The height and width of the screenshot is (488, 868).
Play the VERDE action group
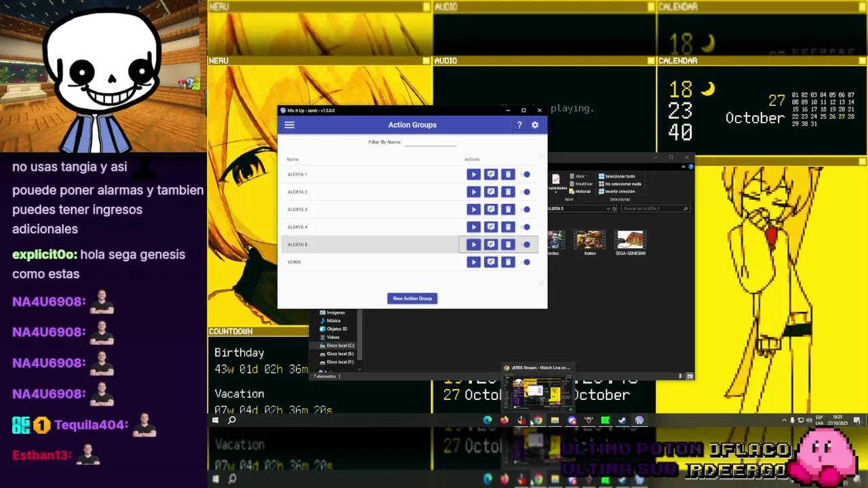[473, 262]
